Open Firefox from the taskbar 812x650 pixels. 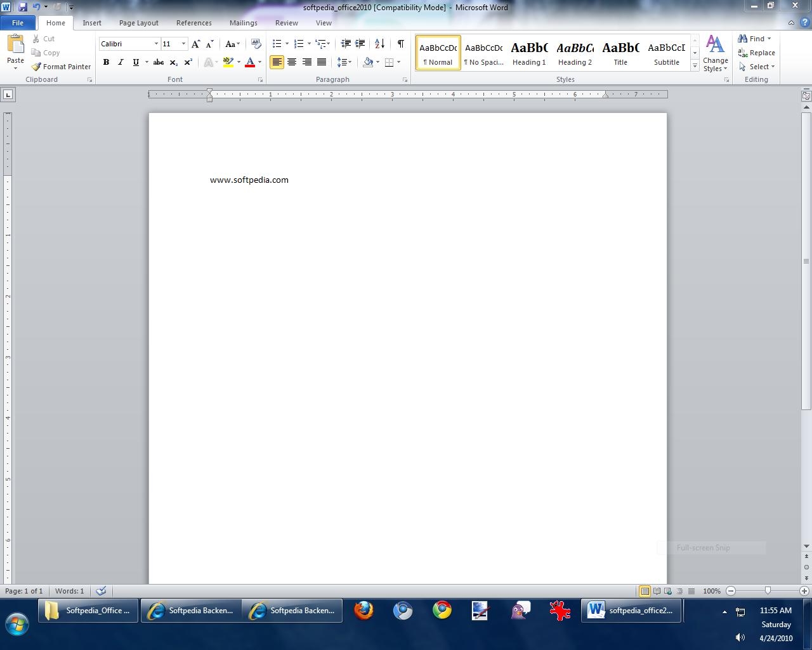(x=363, y=611)
